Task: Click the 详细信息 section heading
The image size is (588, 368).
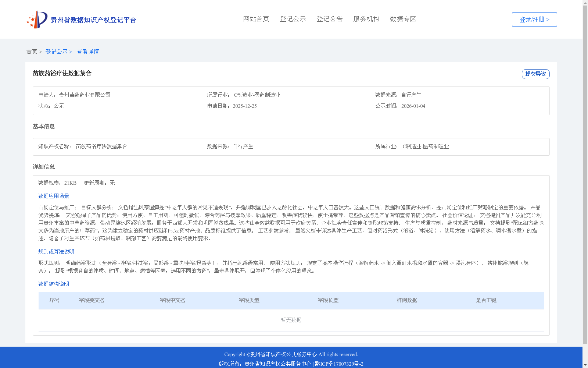Action: point(44,167)
